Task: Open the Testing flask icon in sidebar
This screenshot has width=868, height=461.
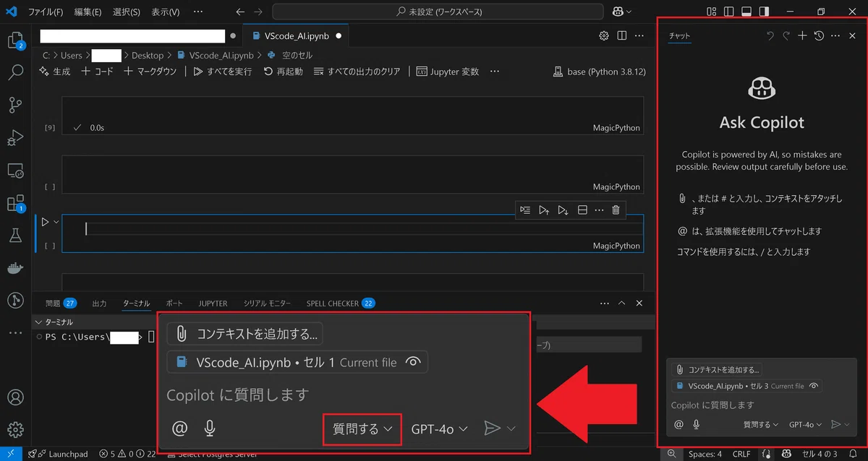Action: [x=15, y=235]
